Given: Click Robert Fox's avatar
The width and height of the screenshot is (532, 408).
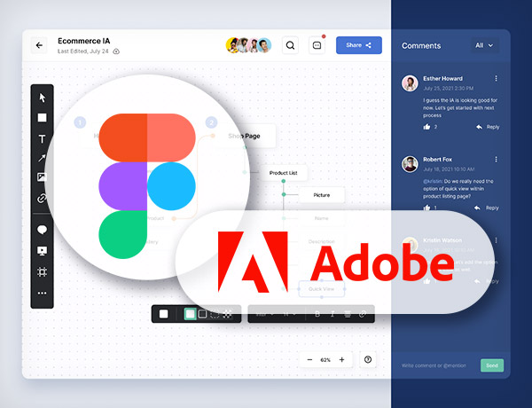Looking at the screenshot, I should (410, 164).
